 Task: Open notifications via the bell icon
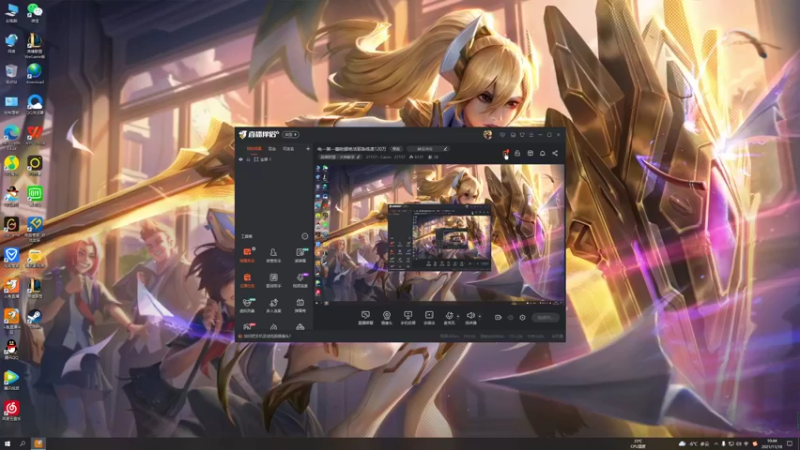pyautogui.click(x=542, y=153)
